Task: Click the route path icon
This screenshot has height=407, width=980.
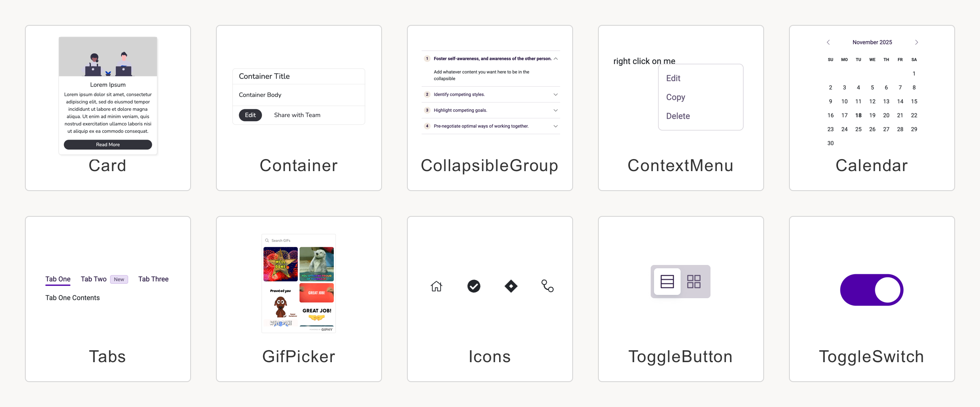Action: (547, 286)
